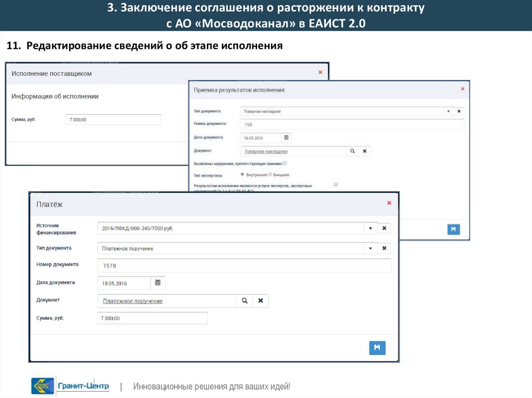Click the Гранит-Центр logo
532x398 pixels.
pos(43,386)
